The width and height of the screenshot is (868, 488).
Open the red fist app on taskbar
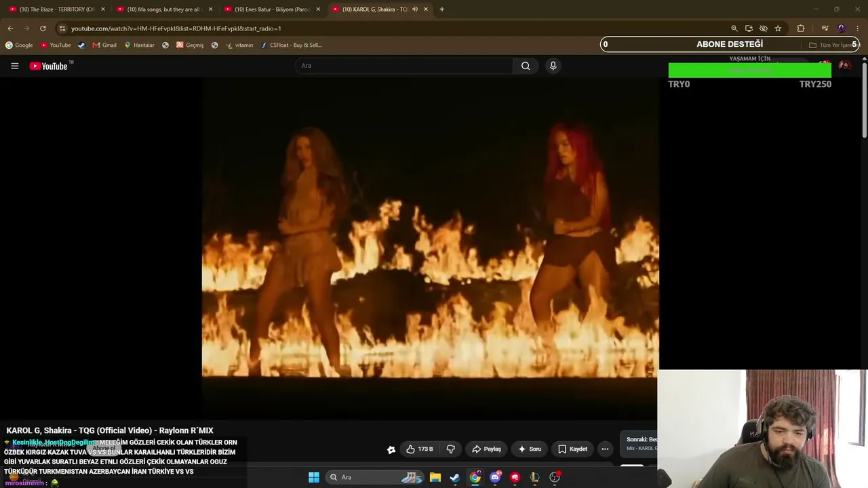[515, 477]
